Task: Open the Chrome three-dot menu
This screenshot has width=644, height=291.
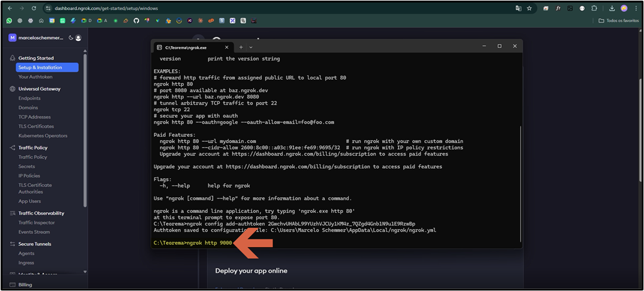Action: click(636, 8)
